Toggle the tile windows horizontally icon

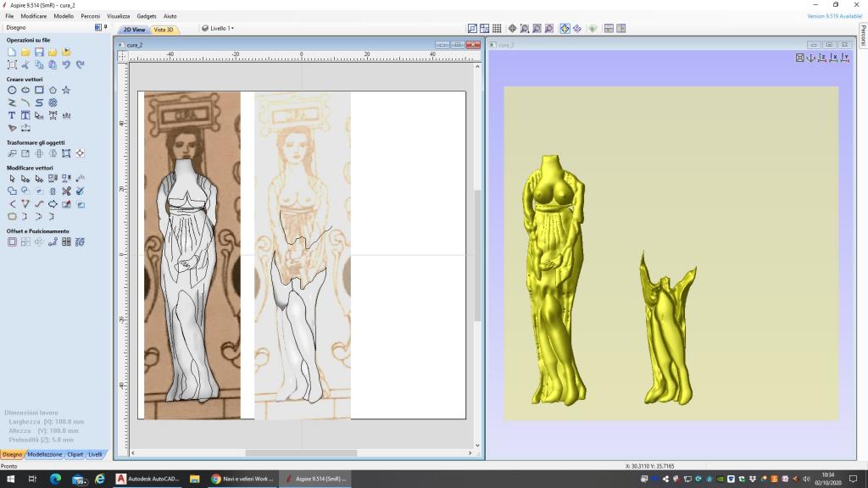pos(609,29)
